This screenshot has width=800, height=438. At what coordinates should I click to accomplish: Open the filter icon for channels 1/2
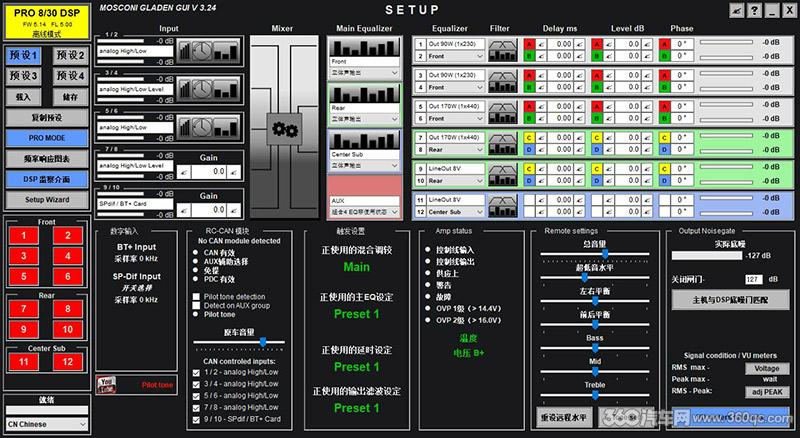pyautogui.click(x=503, y=50)
